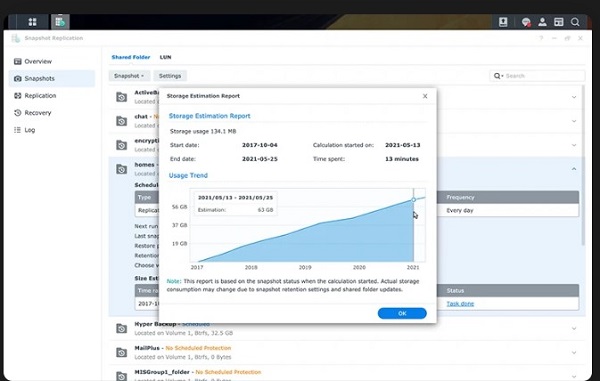
Task: Open the widgets panel icon
Action: coord(559,22)
